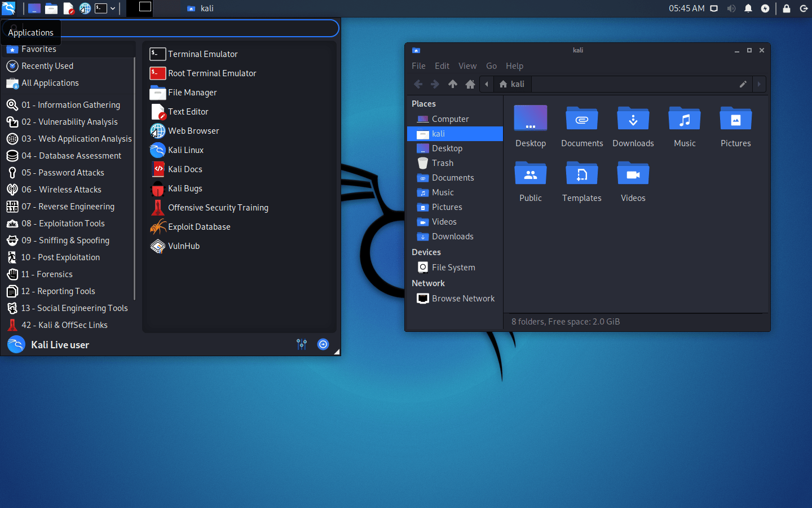The image size is (812, 508).
Task: Open the Go menu in file manager
Action: (491, 66)
